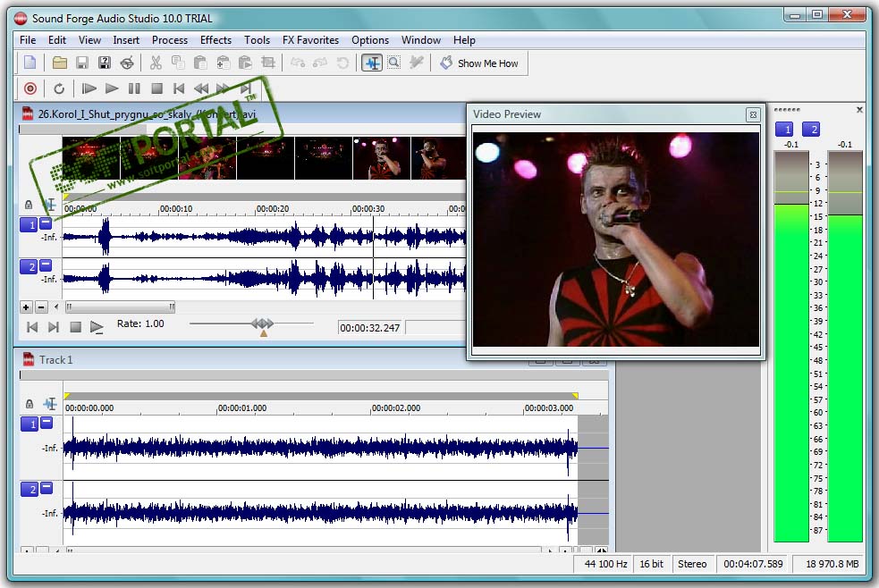879x588 pixels.
Task: Save the file with the floppy icon
Action: 82,63
